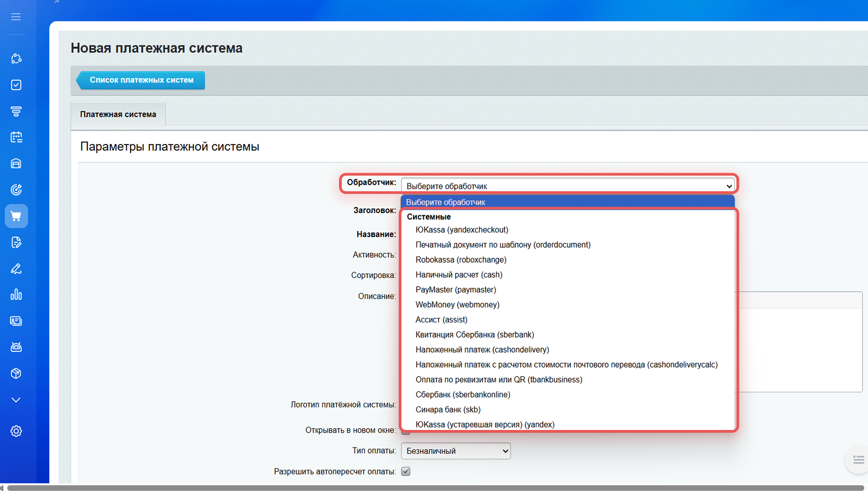
Task: Open the bar chart analytics icon
Action: 16,295
